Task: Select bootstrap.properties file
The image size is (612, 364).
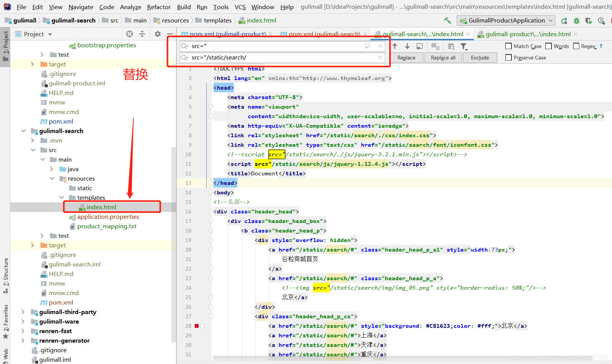Action: 107,45
